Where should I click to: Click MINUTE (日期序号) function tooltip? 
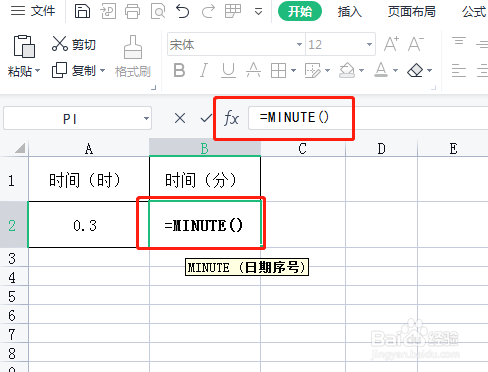pos(247,267)
